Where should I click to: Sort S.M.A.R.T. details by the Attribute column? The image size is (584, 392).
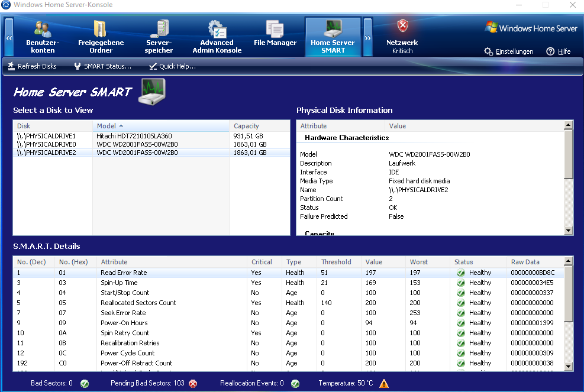coord(172,262)
